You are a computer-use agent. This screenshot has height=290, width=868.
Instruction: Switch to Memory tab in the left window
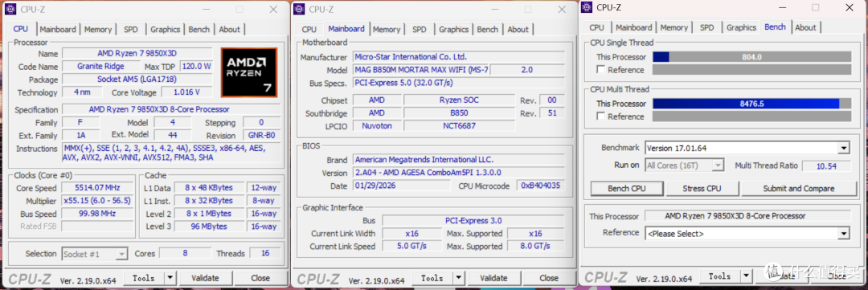pos(98,30)
